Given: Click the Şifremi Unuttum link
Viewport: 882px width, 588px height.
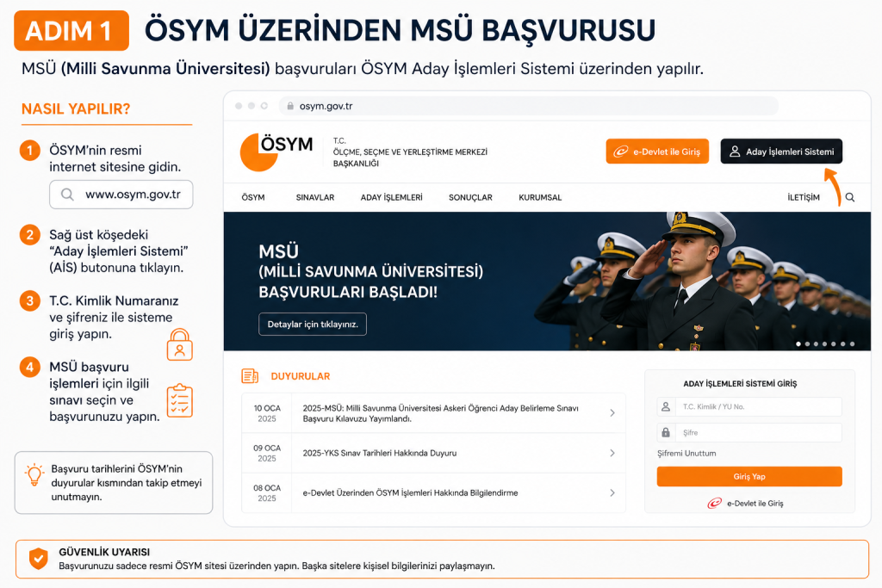Looking at the screenshot, I should click(686, 453).
